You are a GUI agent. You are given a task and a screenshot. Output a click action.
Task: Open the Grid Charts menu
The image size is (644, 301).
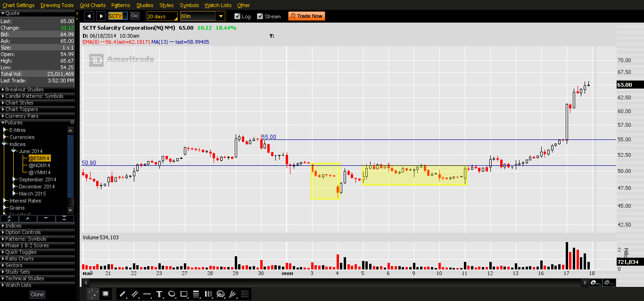tap(93, 5)
